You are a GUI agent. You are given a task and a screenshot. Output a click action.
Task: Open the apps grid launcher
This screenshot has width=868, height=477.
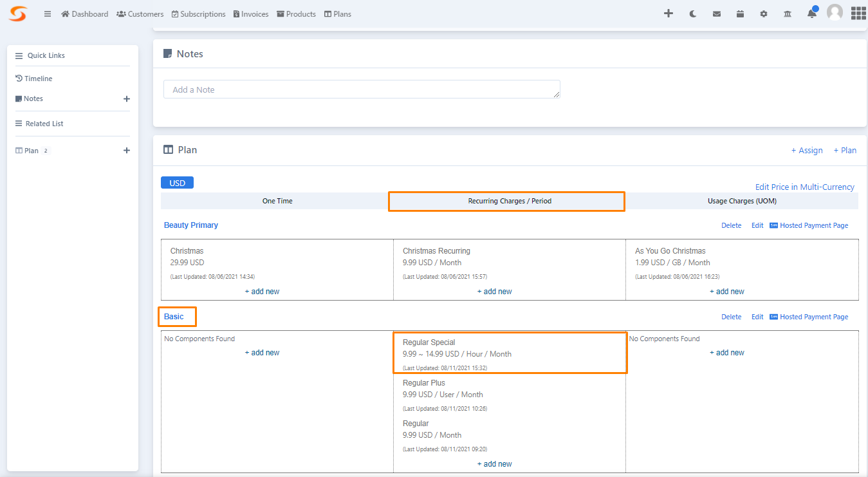[858, 13]
